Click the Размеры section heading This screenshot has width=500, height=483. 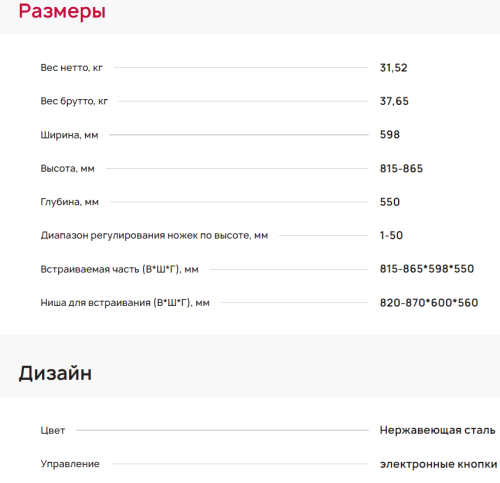(x=62, y=11)
